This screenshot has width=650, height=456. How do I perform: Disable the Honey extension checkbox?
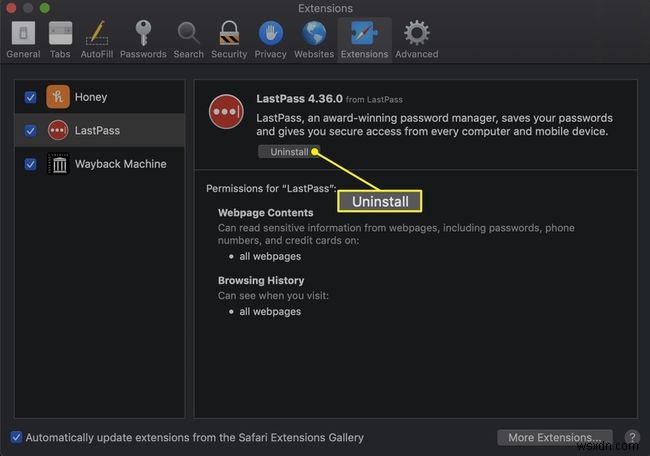coord(30,97)
